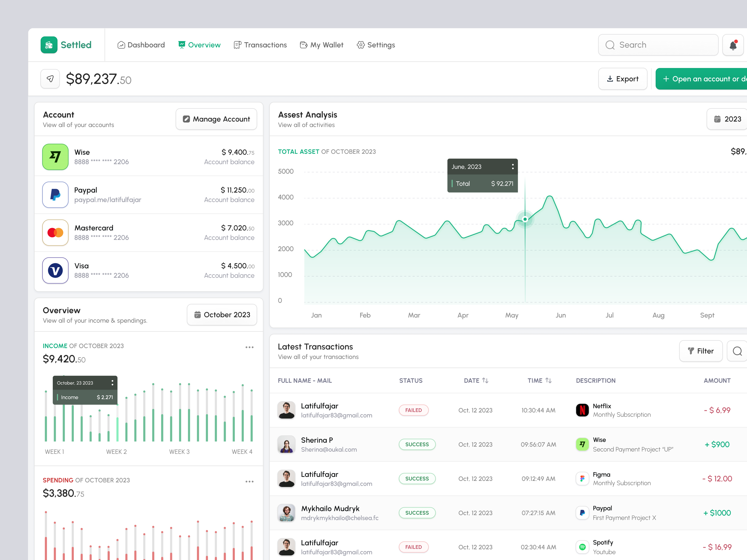Image resolution: width=747 pixels, height=560 pixels.
Task: Click the Visa account icon
Action: pos(55,270)
